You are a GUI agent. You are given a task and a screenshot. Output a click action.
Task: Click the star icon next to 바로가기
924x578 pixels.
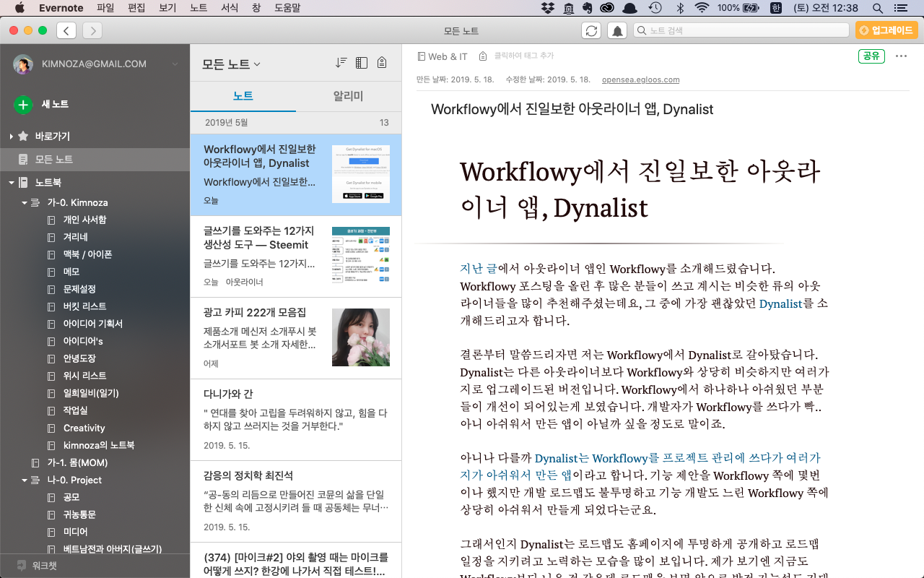tap(23, 136)
